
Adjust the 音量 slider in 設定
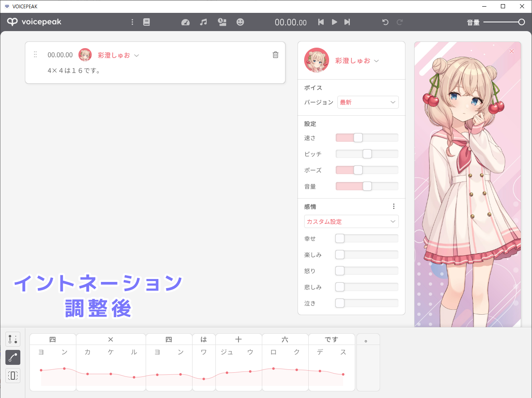click(367, 186)
